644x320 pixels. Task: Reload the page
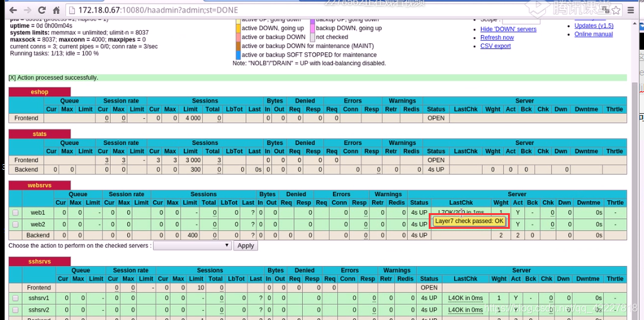pyautogui.click(x=42, y=10)
